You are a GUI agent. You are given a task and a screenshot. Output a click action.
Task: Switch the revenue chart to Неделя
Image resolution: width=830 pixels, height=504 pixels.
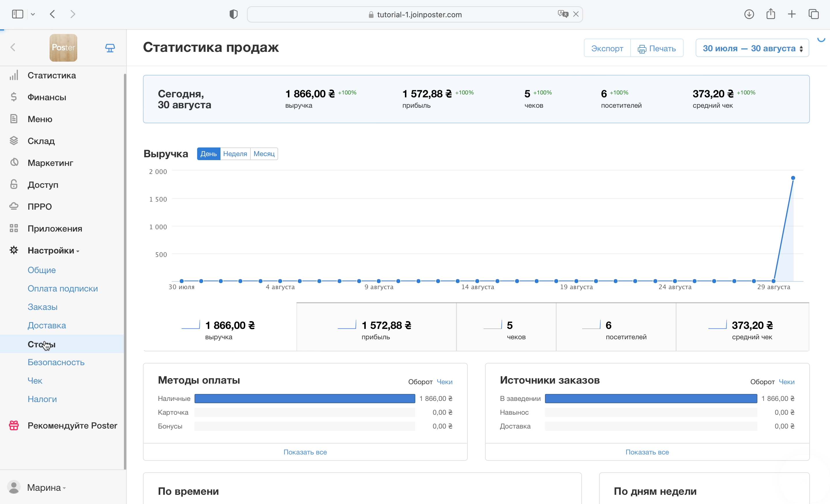click(235, 154)
